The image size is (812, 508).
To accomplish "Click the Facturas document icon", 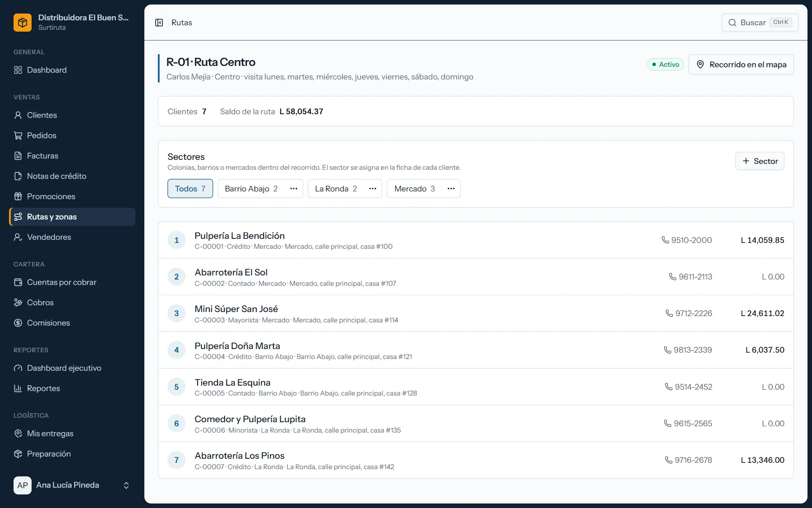I will pyautogui.click(x=18, y=156).
